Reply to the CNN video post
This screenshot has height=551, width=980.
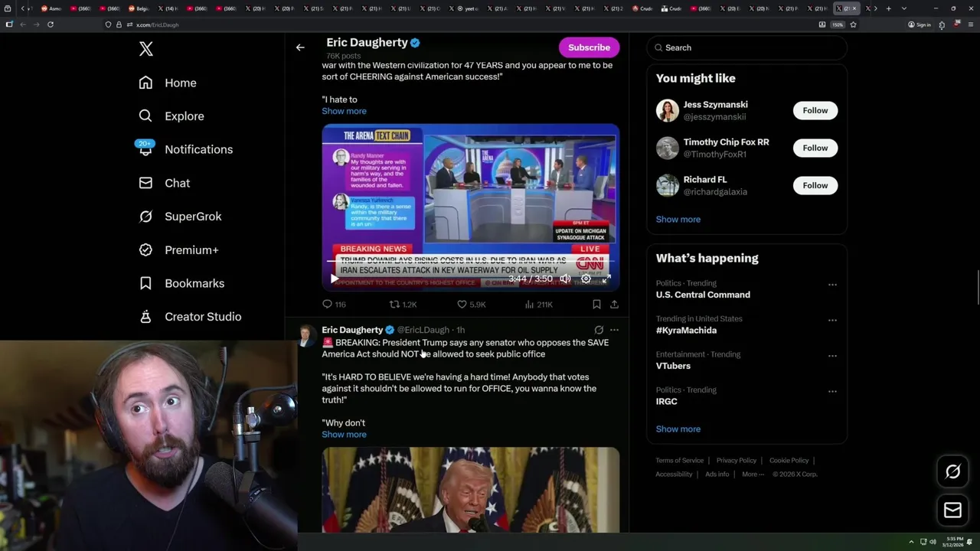pyautogui.click(x=334, y=305)
